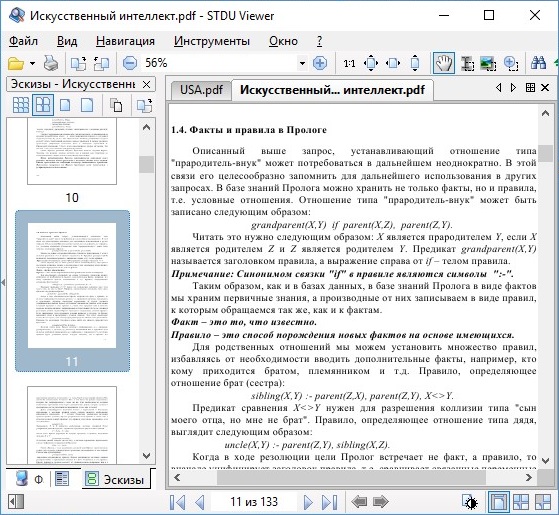
Task: Switch to the contents sidebar tab
Action: pyautogui.click(x=62, y=479)
